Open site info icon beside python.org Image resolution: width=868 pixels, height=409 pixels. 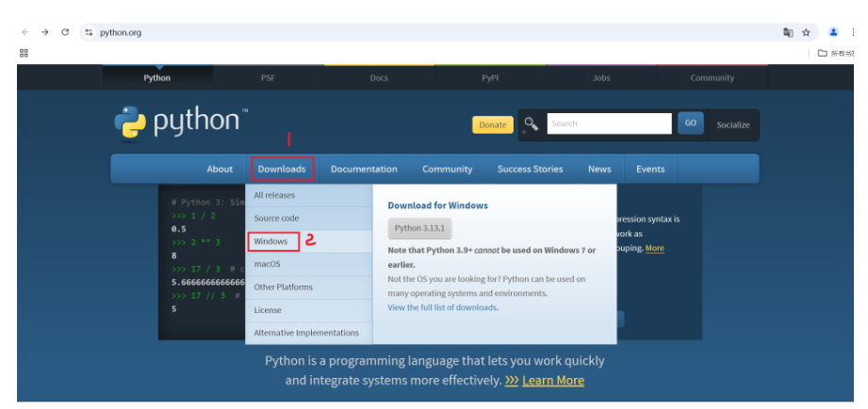pos(90,33)
